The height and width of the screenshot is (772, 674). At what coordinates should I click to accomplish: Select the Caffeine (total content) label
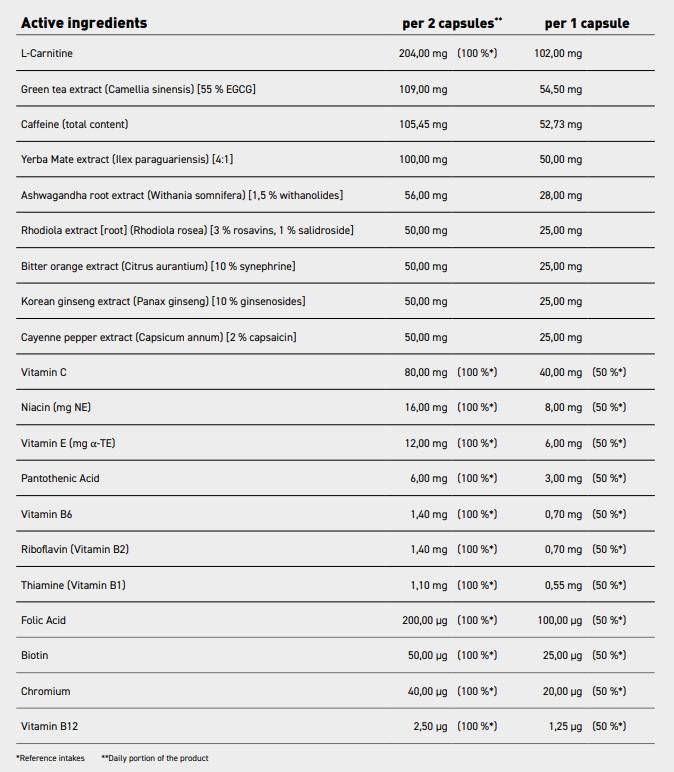pyautogui.click(x=75, y=124)
